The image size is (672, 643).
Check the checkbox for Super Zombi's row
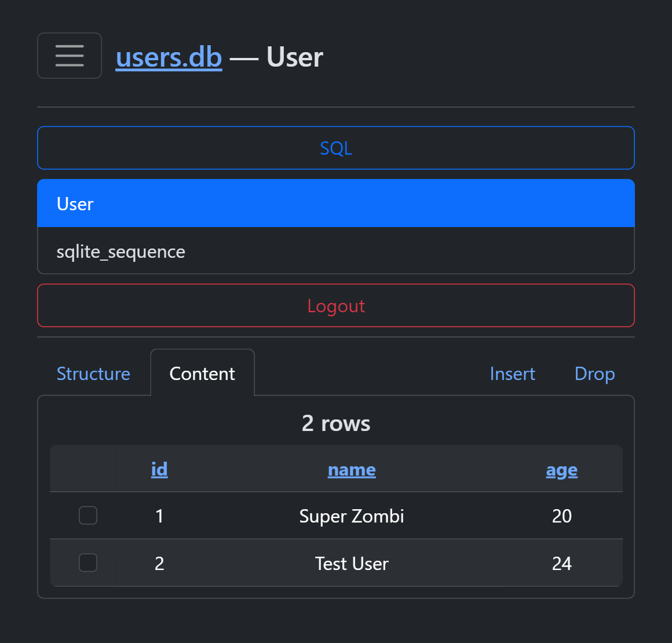point(88,515)
